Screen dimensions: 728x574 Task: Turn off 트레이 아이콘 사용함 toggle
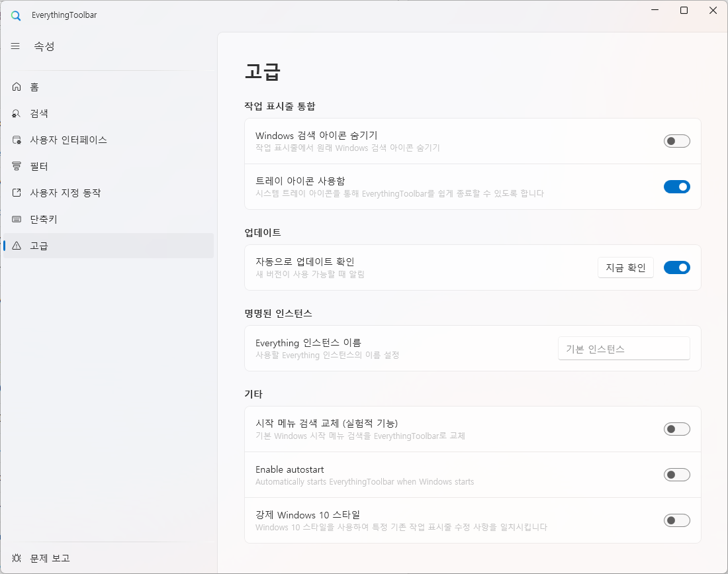tap(676, 187)
